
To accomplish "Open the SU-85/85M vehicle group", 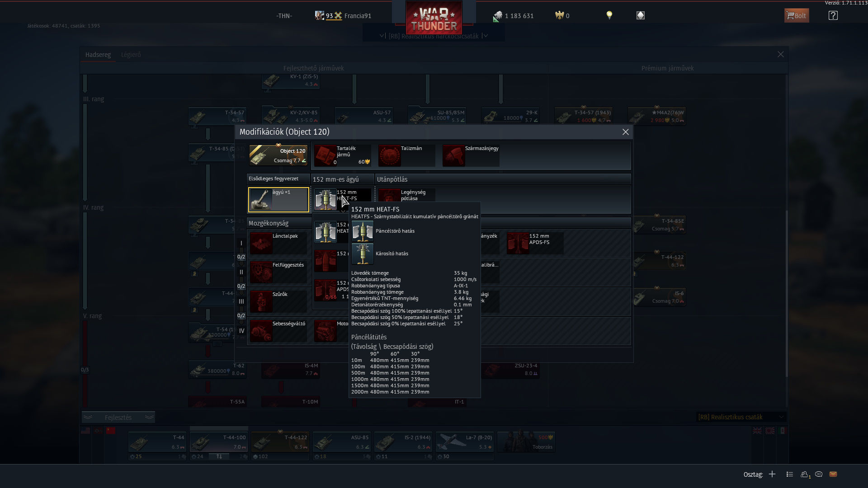I will pos(437,116).
